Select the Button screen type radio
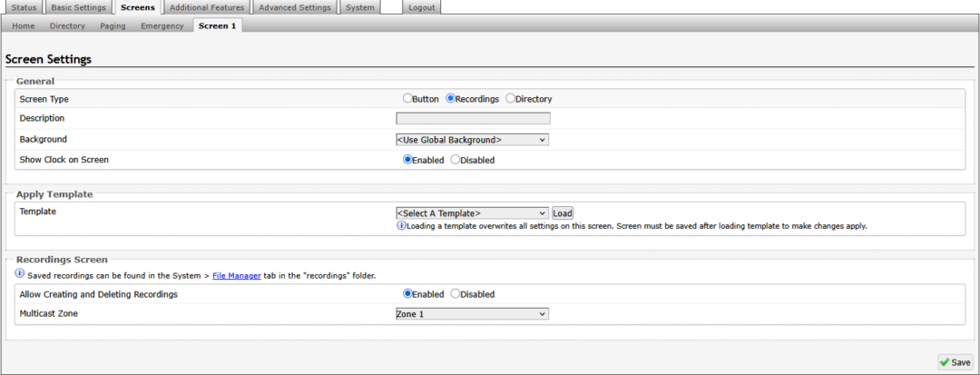Screen dimensions: 980x375 [x=407, y=99]
